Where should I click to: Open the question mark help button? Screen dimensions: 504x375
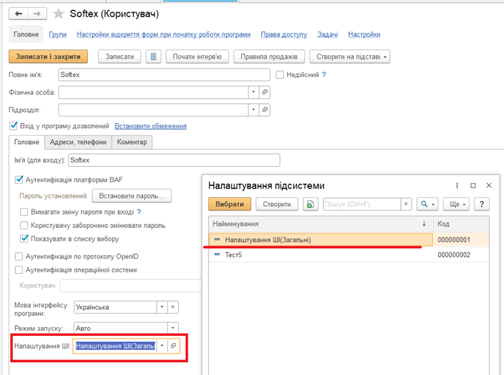point(482,204)
